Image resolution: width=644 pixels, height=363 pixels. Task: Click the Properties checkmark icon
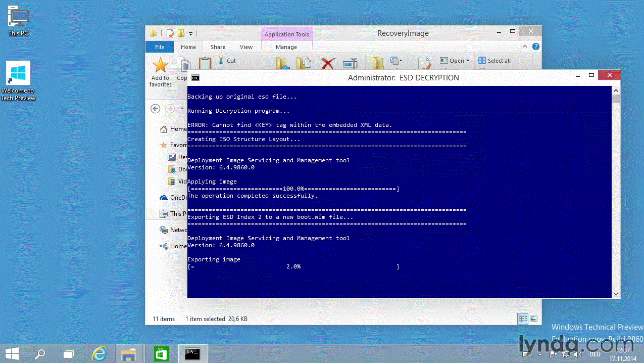[424, 64]
